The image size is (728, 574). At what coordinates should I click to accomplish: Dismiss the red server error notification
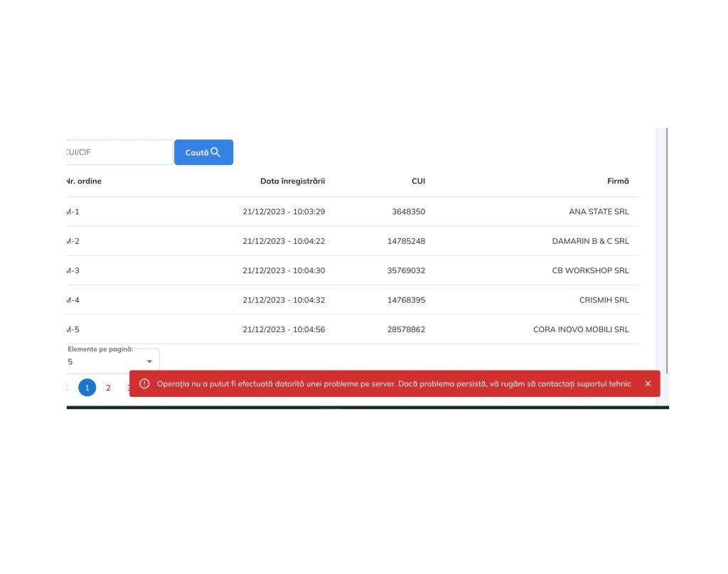pos(648,383)
